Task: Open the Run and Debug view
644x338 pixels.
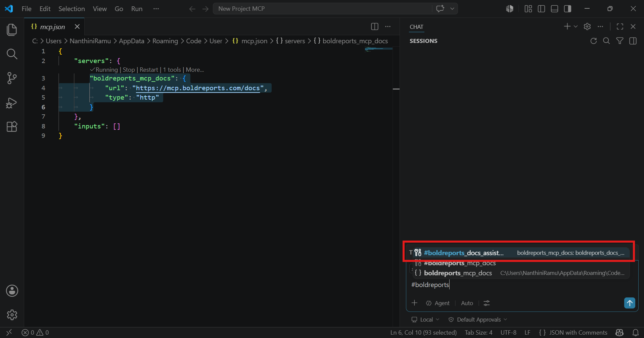Action: tap(12, 103)
